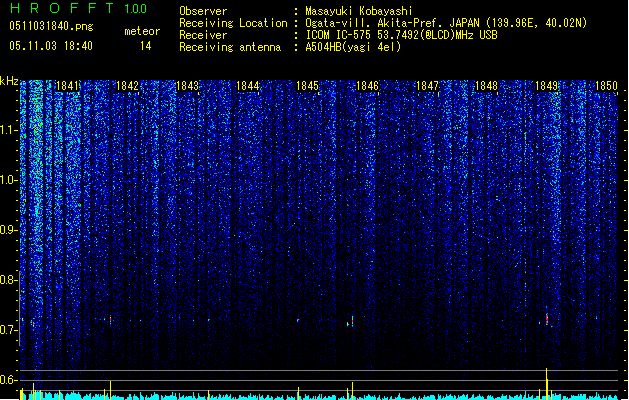Click the 1847 time marker
The height and width of the screenshot is (400, 629).
point(427,86)
